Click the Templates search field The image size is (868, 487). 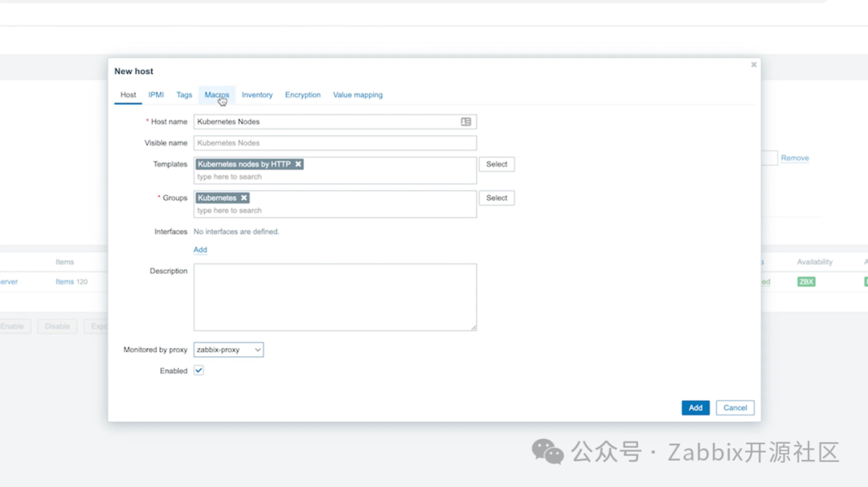[x=335, y=177]
